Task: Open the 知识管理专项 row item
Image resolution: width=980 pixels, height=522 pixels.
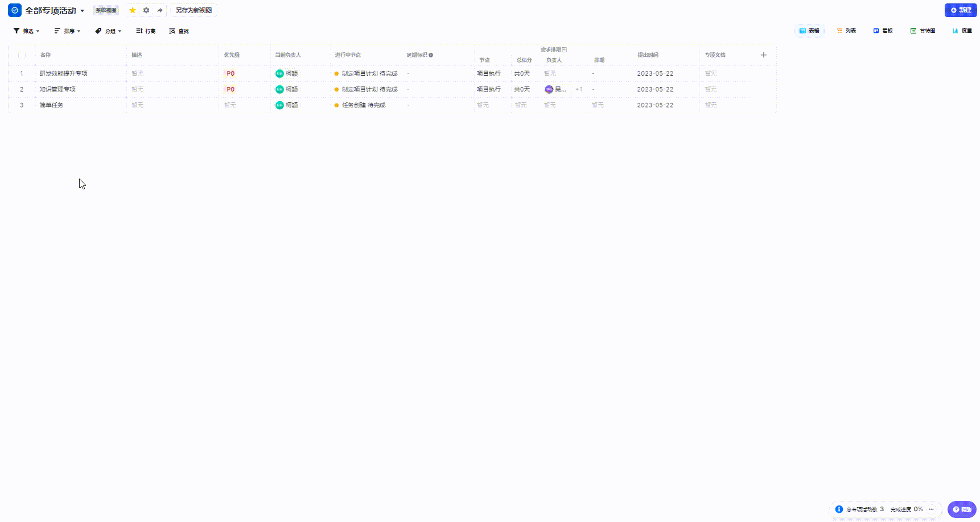Action: [x=57, y=89]
